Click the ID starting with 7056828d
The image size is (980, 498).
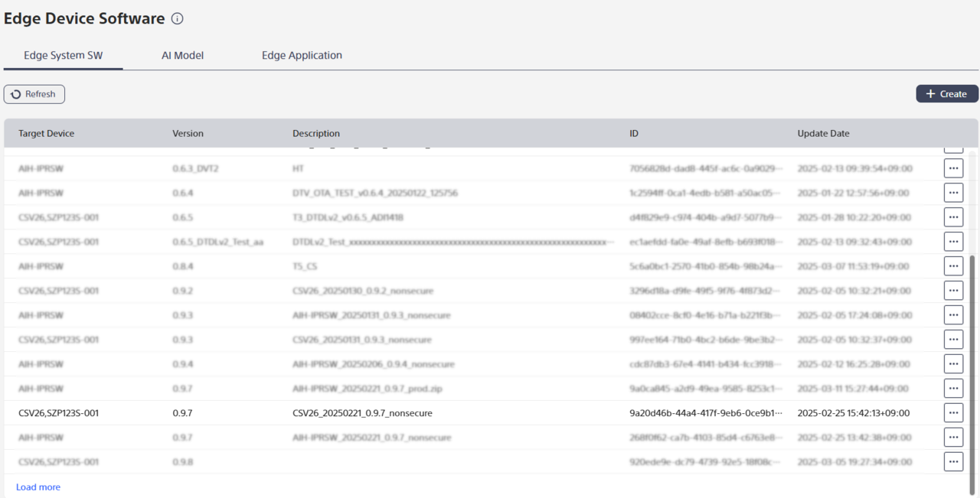706,168
